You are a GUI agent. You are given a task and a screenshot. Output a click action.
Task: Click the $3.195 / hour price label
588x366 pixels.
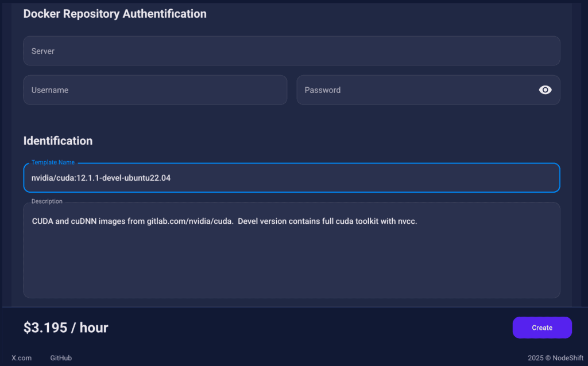pos(65,328)
